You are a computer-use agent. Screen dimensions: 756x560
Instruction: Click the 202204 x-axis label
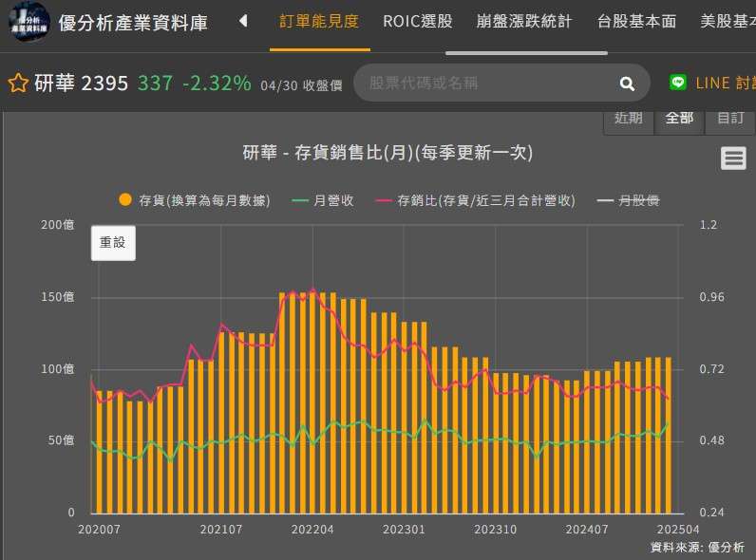pos(312,530)
